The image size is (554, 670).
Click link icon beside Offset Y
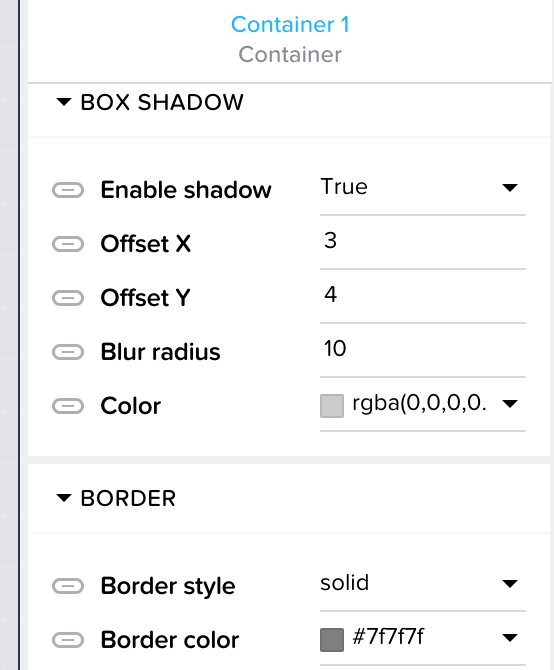(x=68, y=298)
